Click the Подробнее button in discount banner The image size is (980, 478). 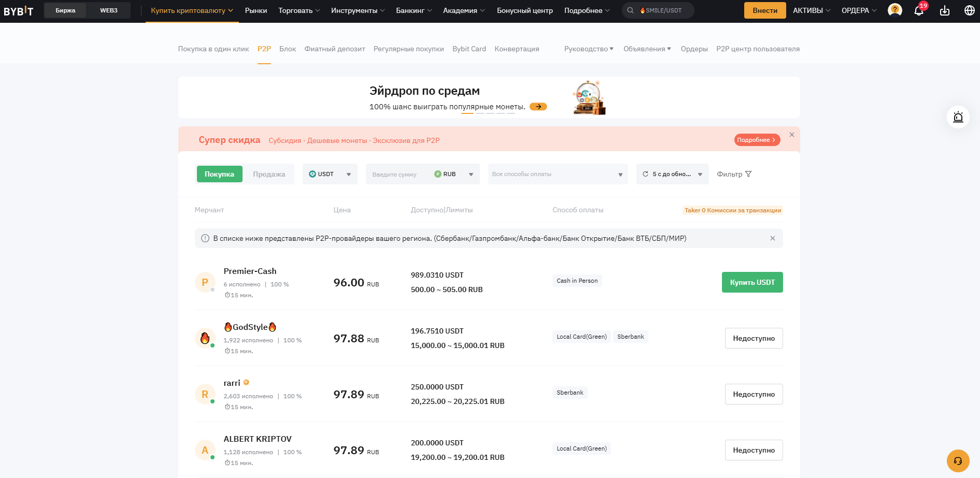(x=757, y=140)
